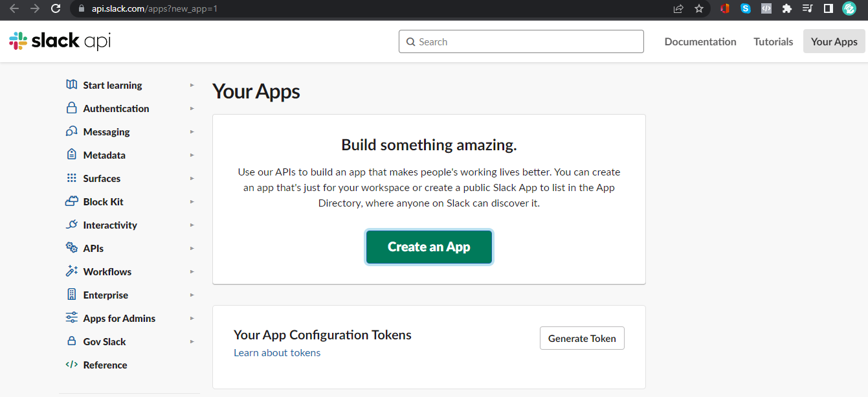The height and width of the screenshot is (397, 868).
Task: Toggle the browser side panel icon
Action: pyautogui.click(x=828, y=8)
